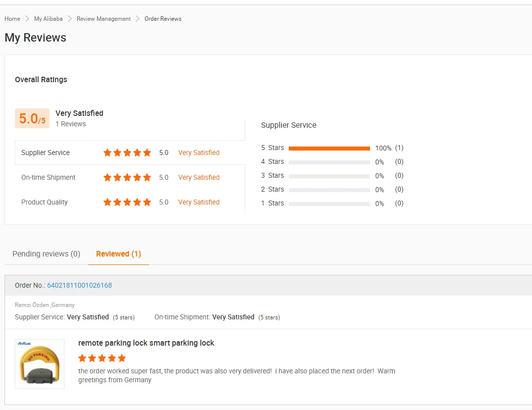The width and height of the screenshot is (532, 410).
Task: Open My Alibaba breadcrumb
Action: tap(48, 19)
